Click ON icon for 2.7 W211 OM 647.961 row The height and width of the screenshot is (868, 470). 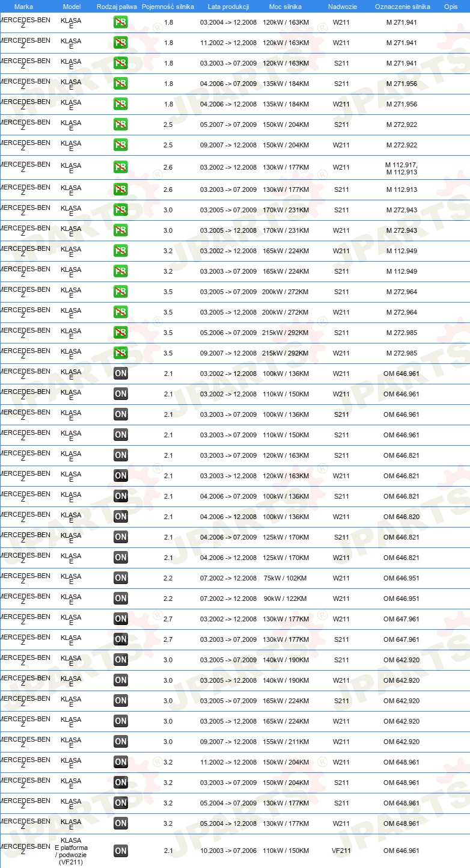click(x=121, y=620)
